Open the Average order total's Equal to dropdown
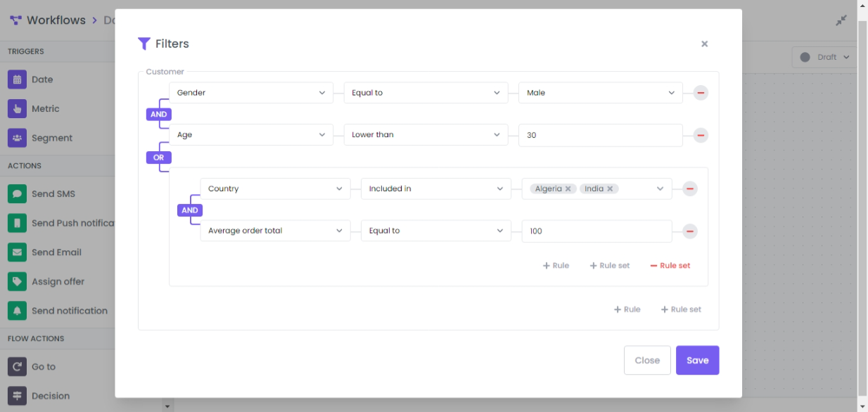This screenshot has width=868, height=412. tap(436, 231)
